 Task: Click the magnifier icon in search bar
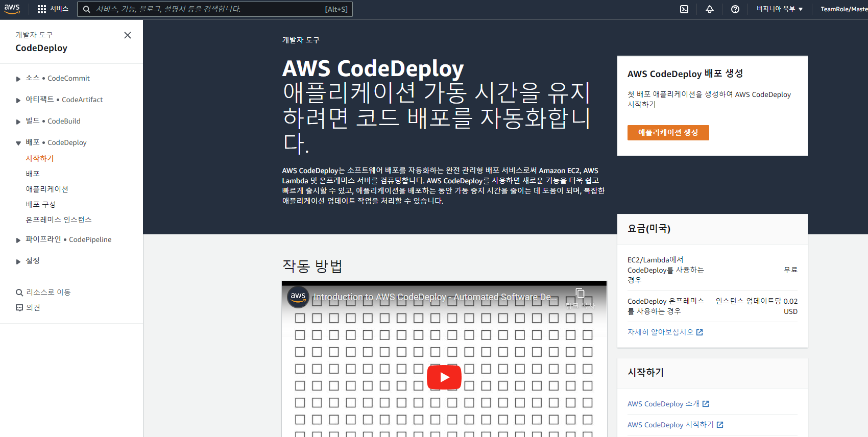pyautogui.click(x=87, y=9)
